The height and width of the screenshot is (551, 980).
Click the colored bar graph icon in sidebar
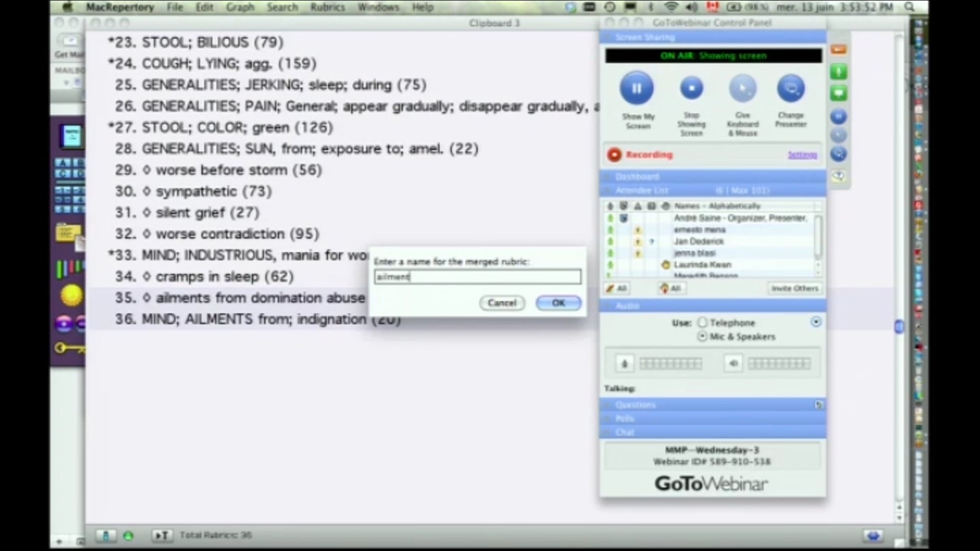(70, 267)
